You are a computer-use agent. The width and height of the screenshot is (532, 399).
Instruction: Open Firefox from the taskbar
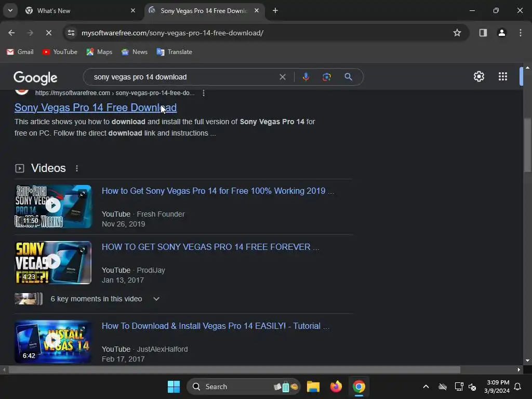(x=336, y=387)
